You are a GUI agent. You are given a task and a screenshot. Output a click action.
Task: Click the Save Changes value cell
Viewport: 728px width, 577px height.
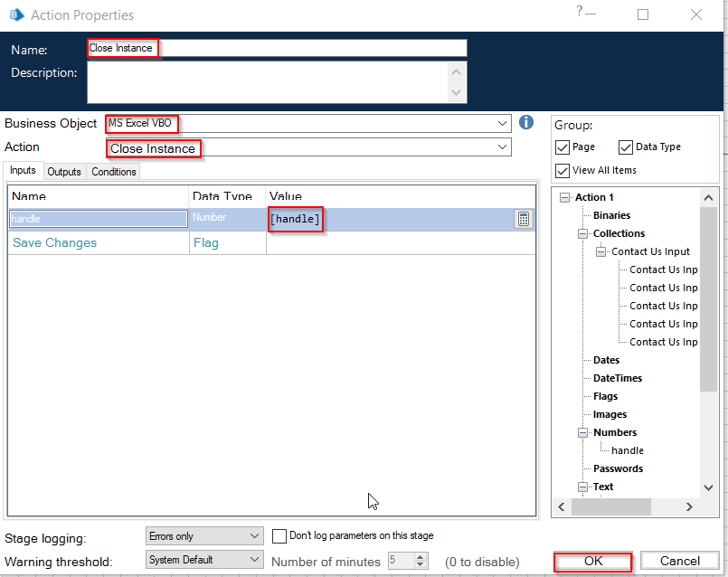(401, 242)
